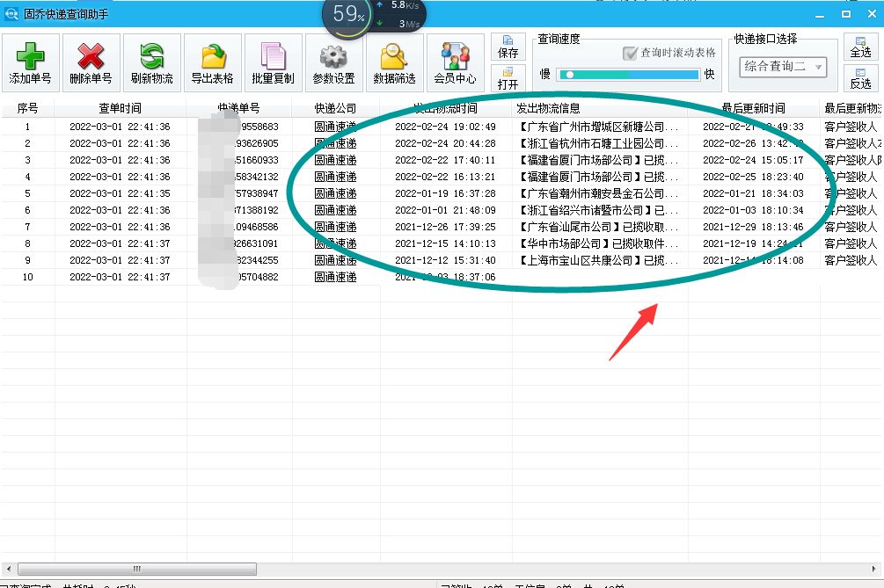Toggle the 查询时滚动表格 checkbox
This screenshot has height=588, width=884.
tap(631, 51)
